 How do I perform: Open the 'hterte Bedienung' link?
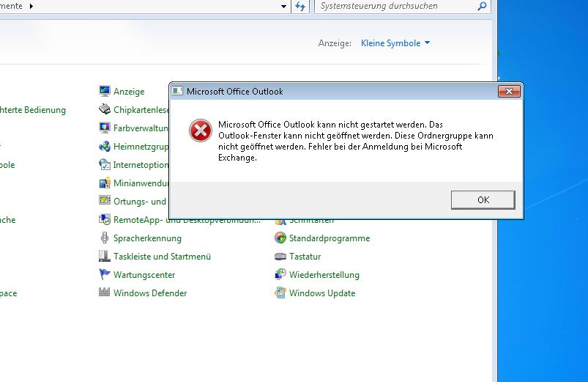click(33, 110)
